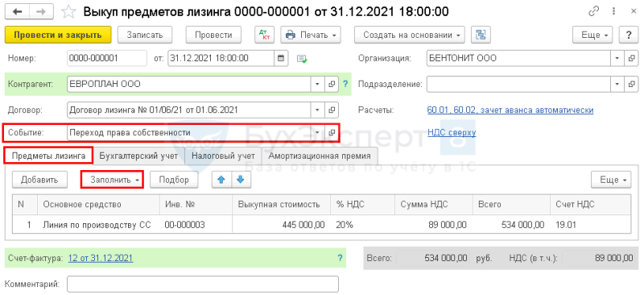Open the Заполнить dropdown button
The image size is (644, 295).
[113, 180]
